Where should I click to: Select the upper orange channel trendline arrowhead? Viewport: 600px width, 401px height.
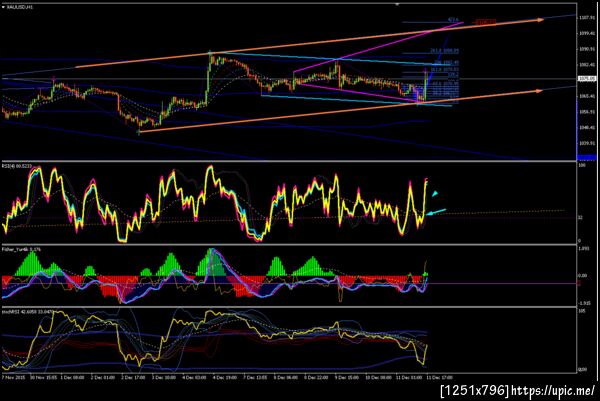click(540, 20)
